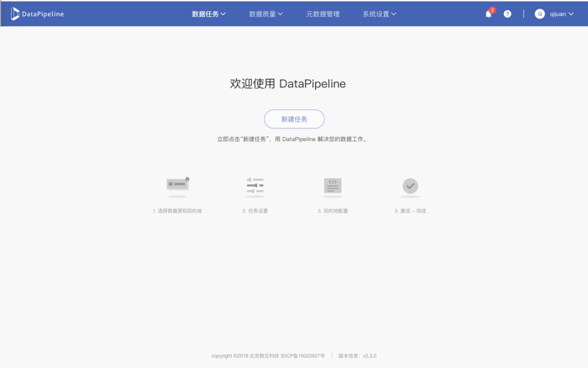Open the 元数据管理 page
This screenshot has height=368, width=588.
(x=323, y=14)
